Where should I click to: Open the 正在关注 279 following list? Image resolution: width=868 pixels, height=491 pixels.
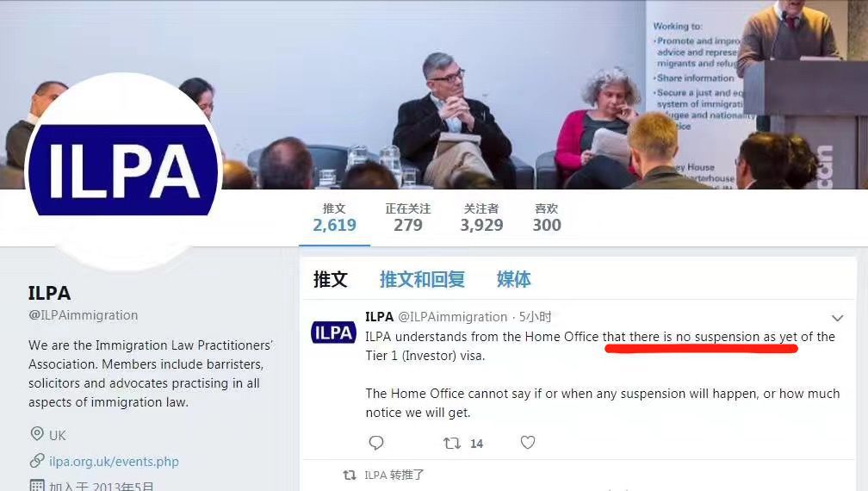408,218
